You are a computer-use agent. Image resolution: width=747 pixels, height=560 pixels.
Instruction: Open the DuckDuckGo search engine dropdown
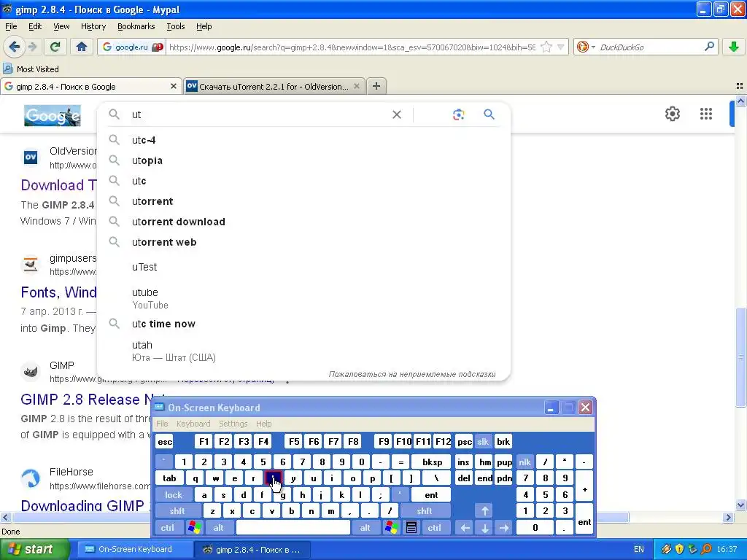tap(585, 47)
